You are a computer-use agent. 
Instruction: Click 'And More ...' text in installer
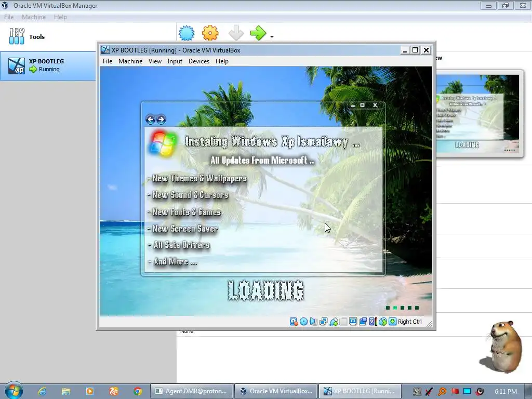(175, 262)
